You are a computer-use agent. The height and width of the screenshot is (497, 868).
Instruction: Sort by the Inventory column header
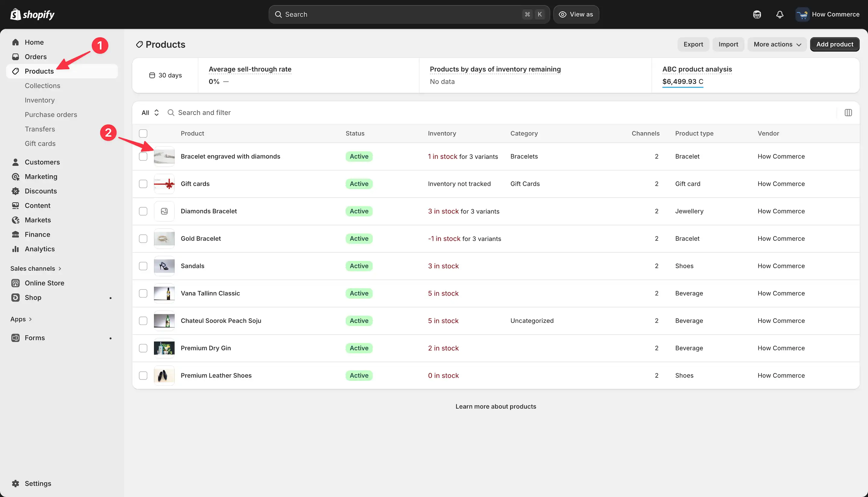point(442,134)
